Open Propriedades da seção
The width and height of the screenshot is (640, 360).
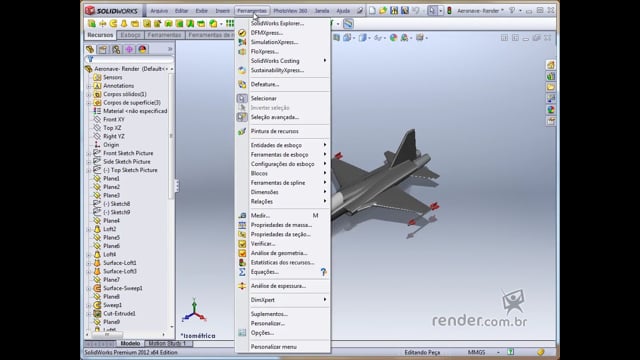282,234
